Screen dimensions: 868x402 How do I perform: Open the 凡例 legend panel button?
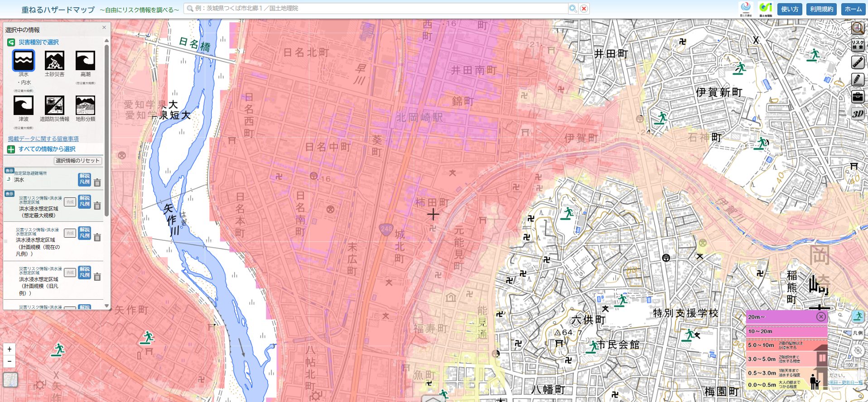(x=858, y=333)
